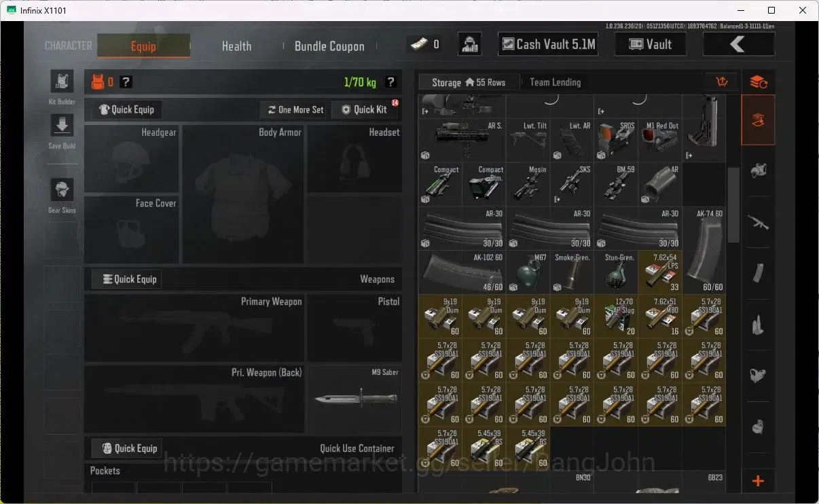Select the all items category filter
The height and width of the screenshot is (504, 819).
(759, 120)
